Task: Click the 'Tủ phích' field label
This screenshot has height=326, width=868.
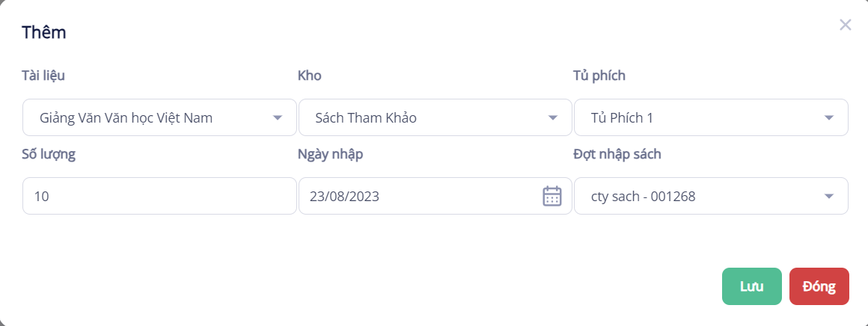Action: click(599, 75)
